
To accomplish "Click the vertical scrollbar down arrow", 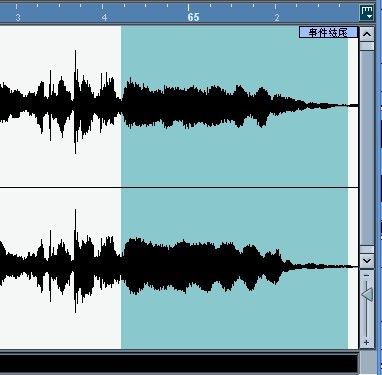I will coord(367,260).
